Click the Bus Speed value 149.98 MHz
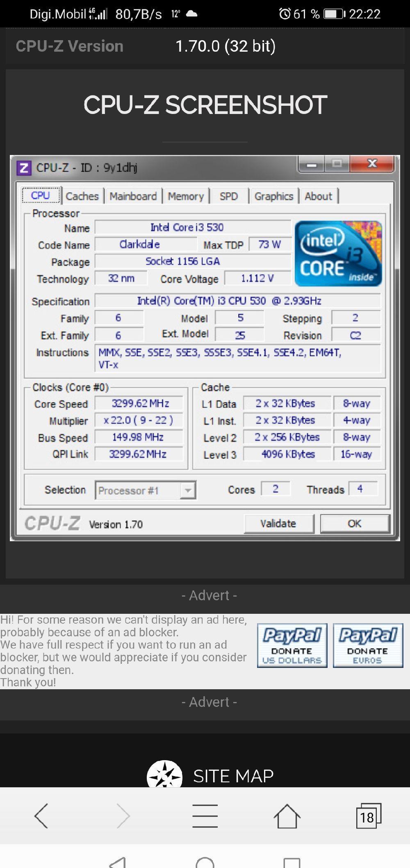This screenshot has height=868, width=410. click(x=139, y=437)
